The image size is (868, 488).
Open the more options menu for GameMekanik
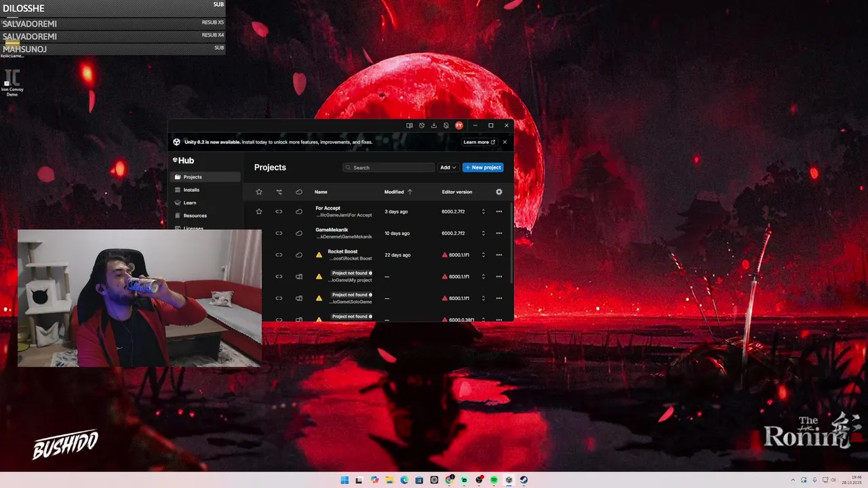499,233
